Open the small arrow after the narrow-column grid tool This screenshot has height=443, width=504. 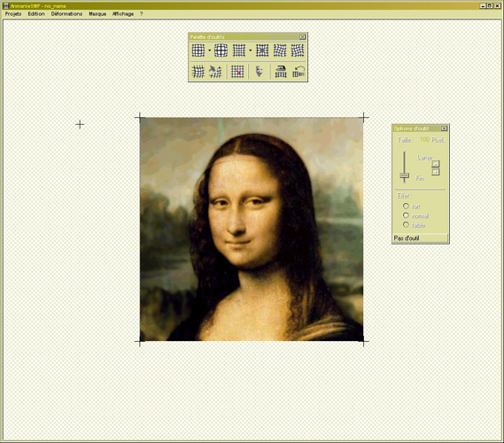coord(250,51)
